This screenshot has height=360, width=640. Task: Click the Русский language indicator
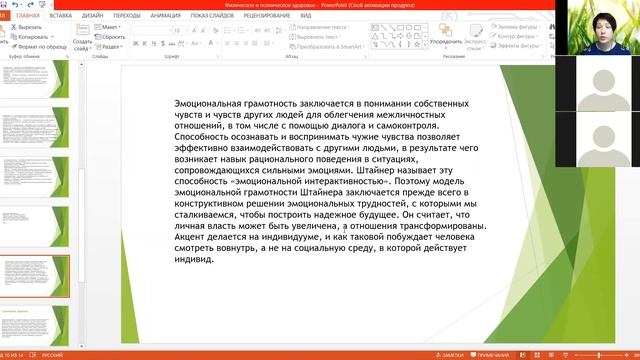tap(53, 355)
